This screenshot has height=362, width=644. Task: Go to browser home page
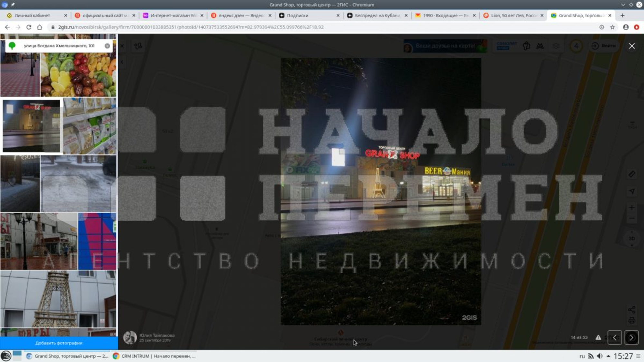[40, 27]
